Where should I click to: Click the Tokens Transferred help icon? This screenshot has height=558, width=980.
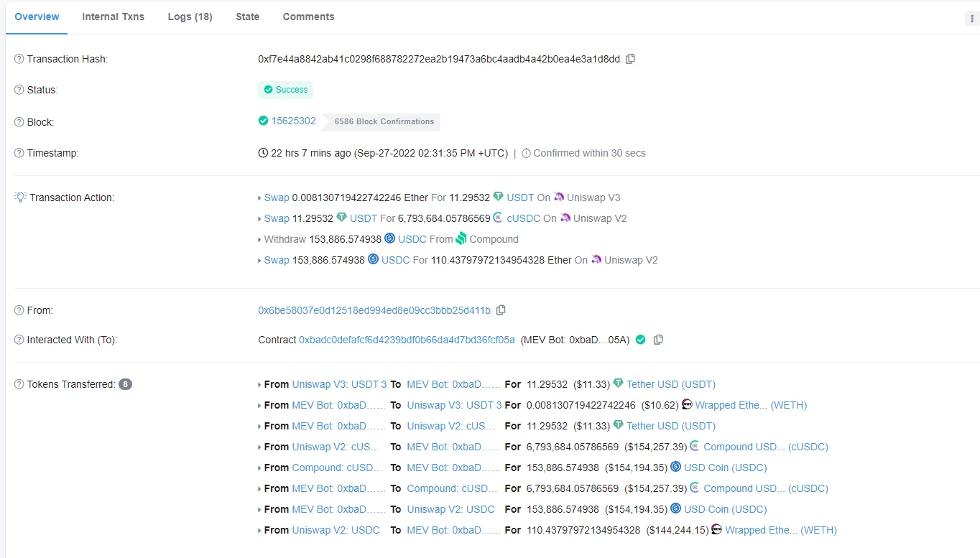[19, 384]
